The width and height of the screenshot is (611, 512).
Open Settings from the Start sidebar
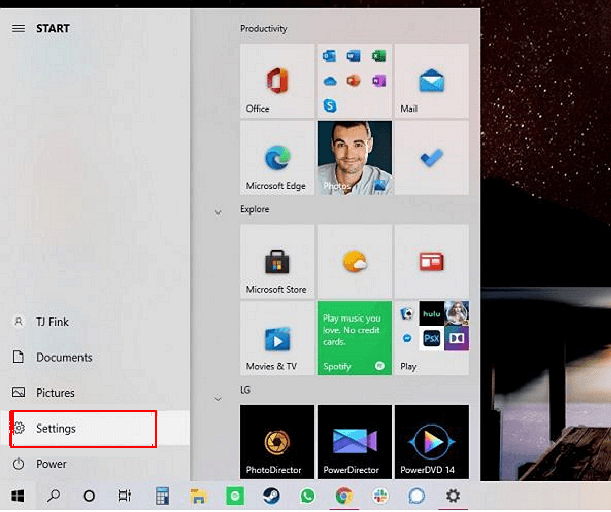point(82,429)
